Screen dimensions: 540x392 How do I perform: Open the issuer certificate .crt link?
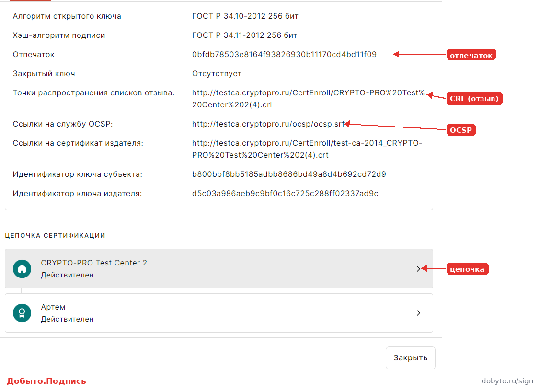click(307, 149)
